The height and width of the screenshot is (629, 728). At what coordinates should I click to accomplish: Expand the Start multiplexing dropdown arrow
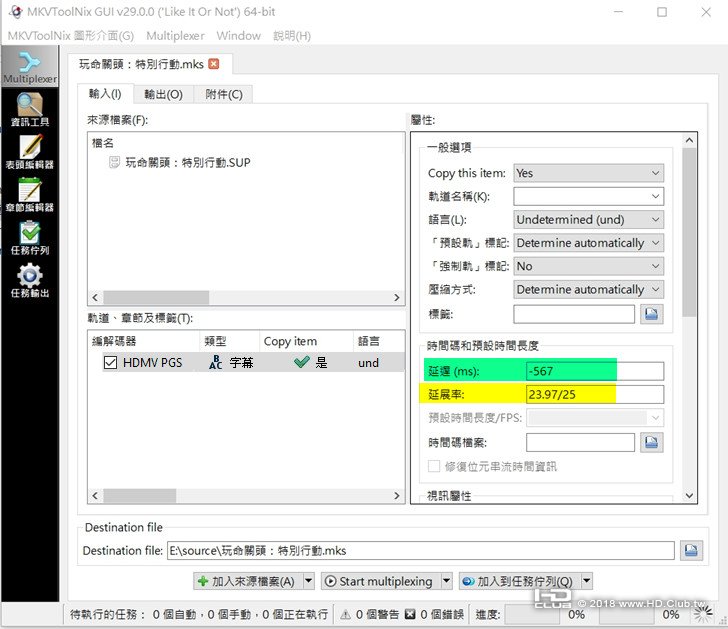(446, 581)
